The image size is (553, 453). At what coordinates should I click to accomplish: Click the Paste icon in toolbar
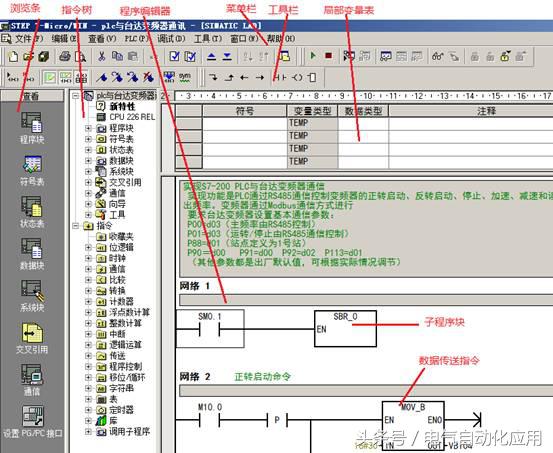click(x=133, y=56)
